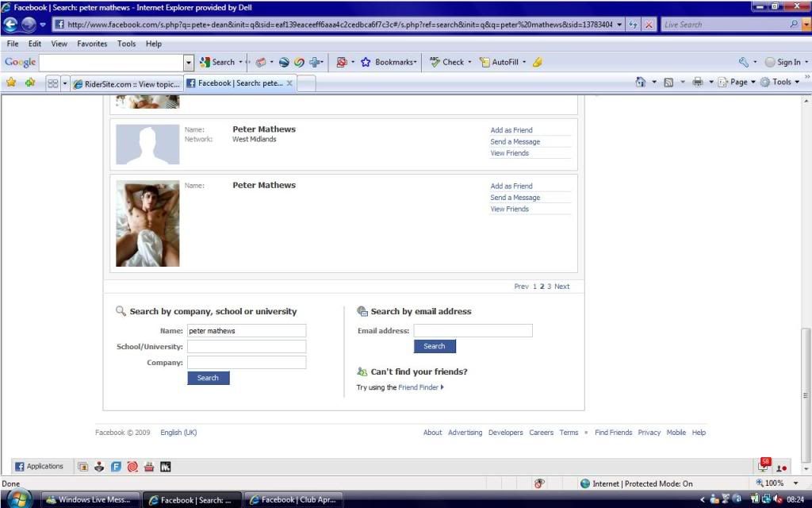Click the Print icon
Screen dimensions: 812x508
pyautogui.click(x=698, y=82)
